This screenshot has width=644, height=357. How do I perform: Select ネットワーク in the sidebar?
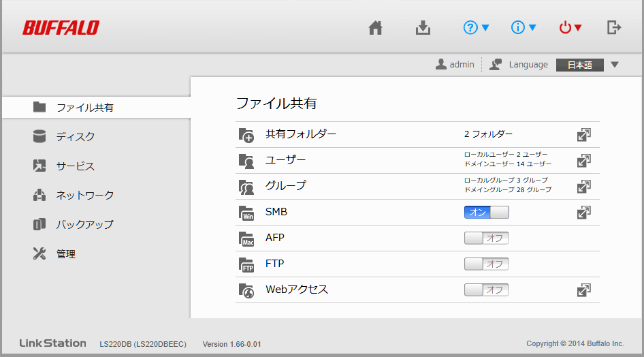[x=84, y=196]
